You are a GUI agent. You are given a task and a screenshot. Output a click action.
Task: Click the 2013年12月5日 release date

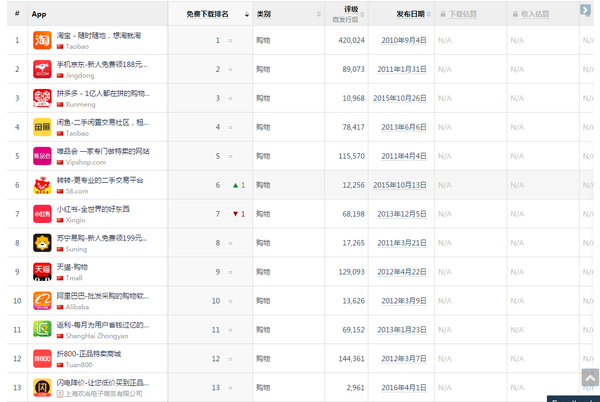coord(402,214)
